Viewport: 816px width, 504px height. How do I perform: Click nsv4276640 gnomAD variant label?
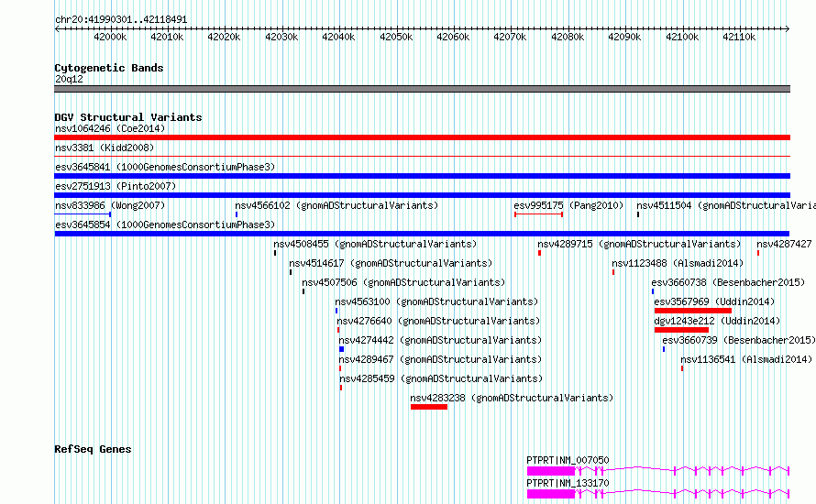pos(438,321)
